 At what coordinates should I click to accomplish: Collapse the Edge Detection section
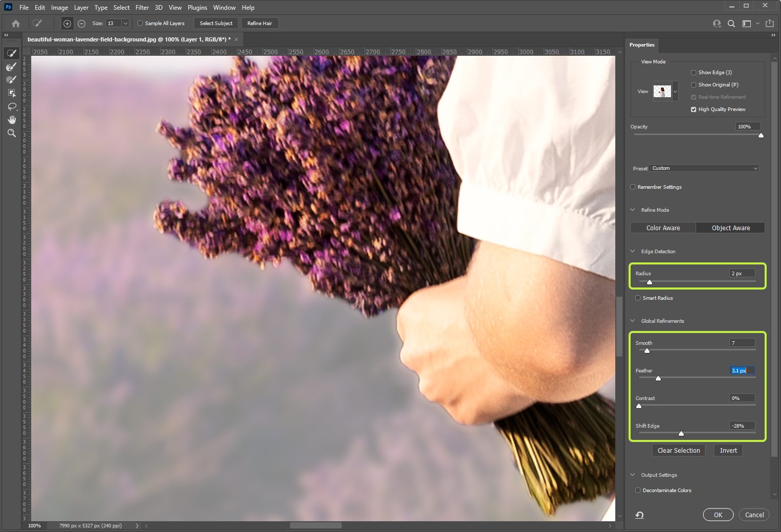coord(633,251)
